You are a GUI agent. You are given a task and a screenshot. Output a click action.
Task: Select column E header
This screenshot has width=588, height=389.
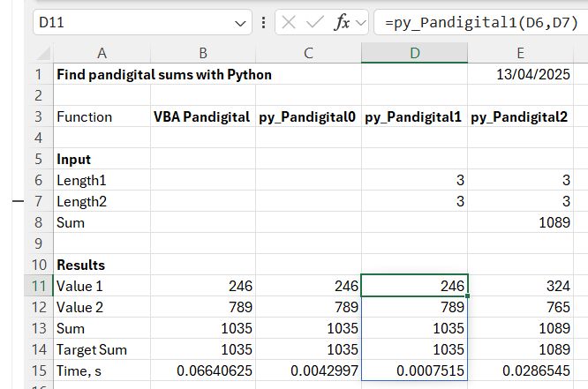[x=520, y=54]
